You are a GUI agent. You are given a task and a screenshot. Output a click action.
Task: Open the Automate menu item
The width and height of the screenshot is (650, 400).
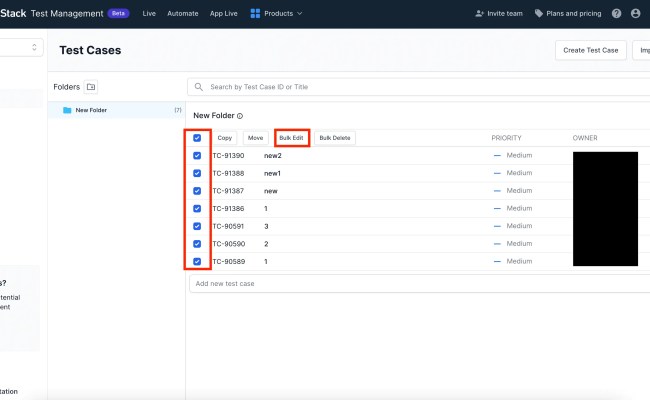[x=183, y=13]
